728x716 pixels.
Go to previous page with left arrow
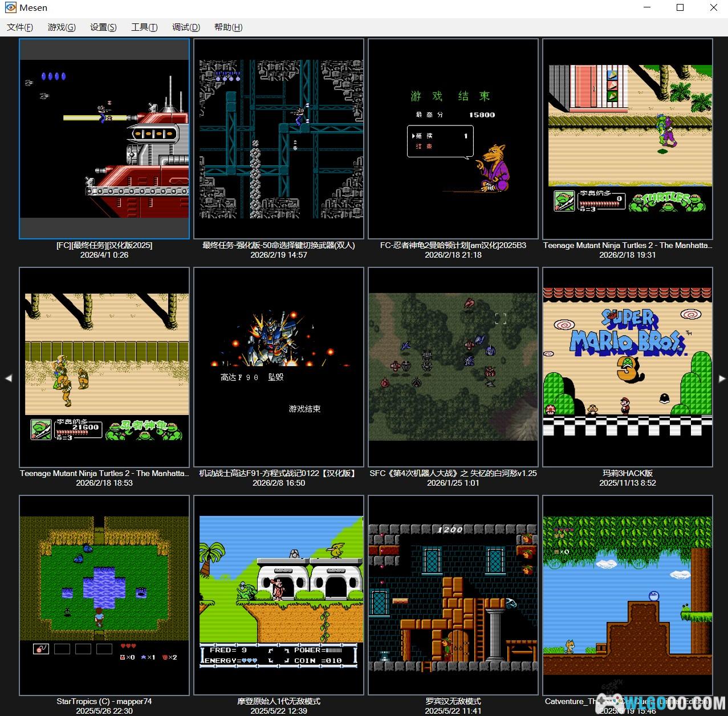click(9, 378)
